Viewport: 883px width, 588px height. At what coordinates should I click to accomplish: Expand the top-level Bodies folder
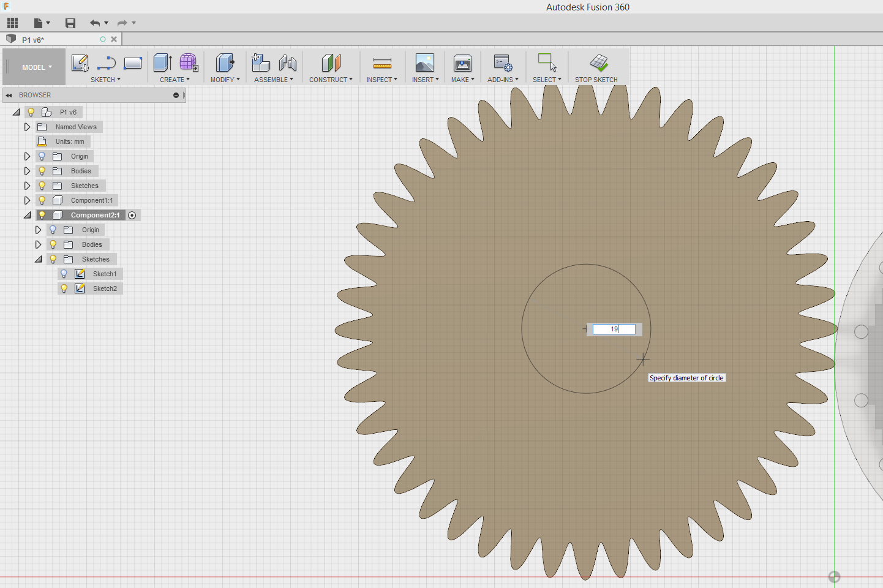pos(27,171)
